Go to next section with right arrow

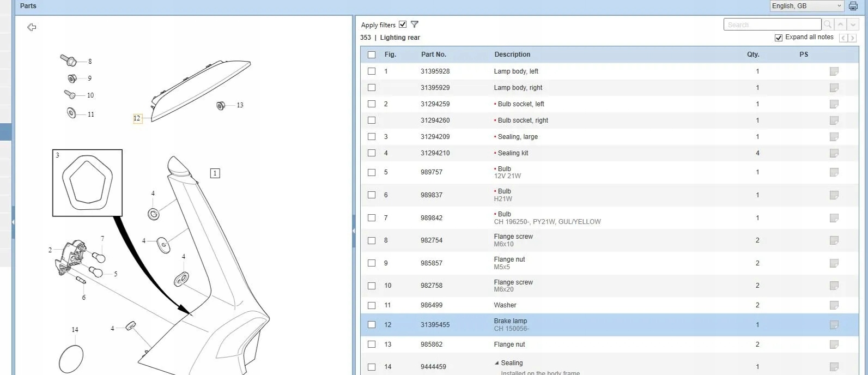853,38
